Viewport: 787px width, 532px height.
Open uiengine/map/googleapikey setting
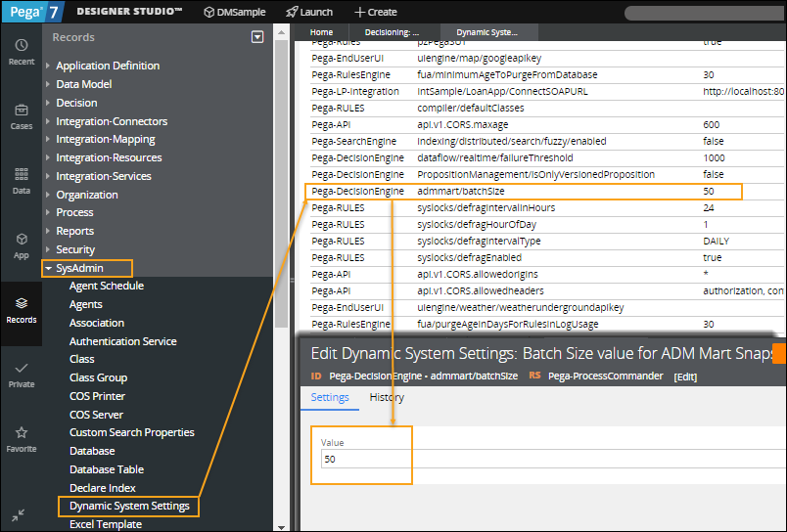coord(480,58)
